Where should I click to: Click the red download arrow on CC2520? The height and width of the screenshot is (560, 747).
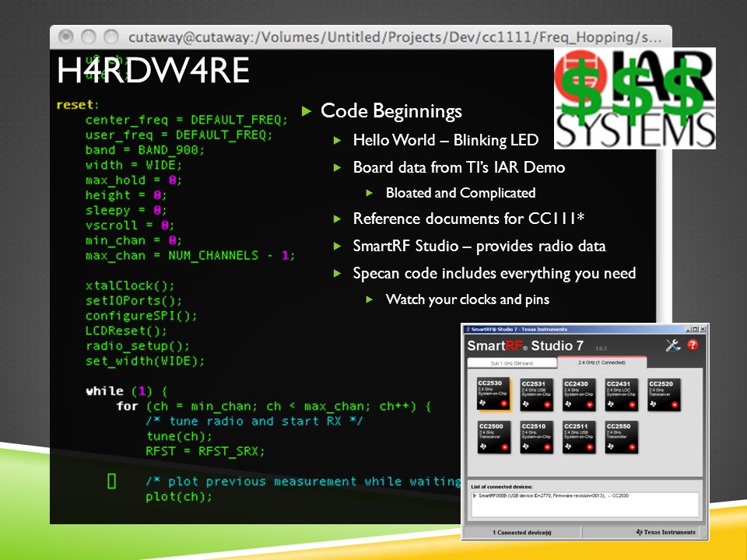tap(675, 404)
